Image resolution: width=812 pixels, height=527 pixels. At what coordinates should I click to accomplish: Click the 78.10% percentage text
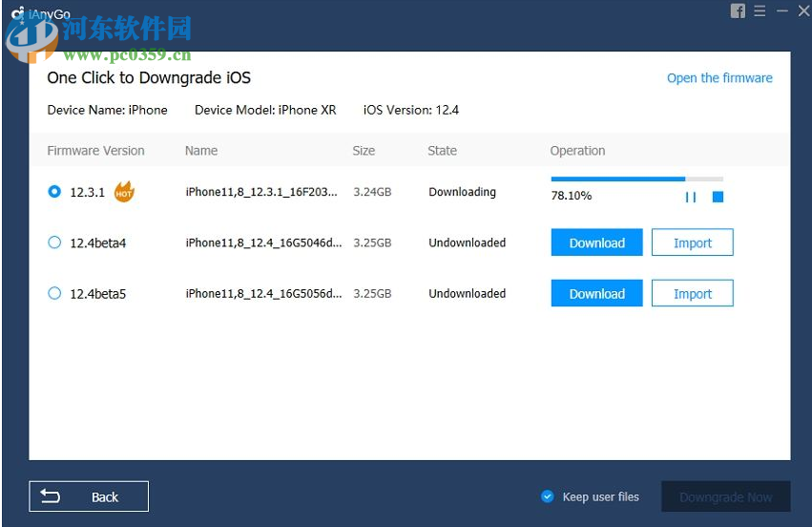(x=572, y=196)
